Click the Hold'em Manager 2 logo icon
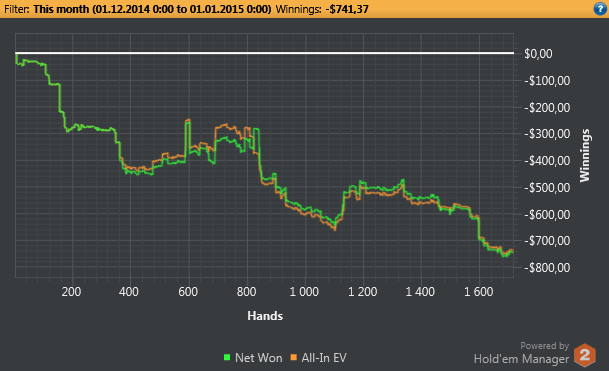Image resolution: width=609 pixels, height=371 pixels. click(585, 355)
